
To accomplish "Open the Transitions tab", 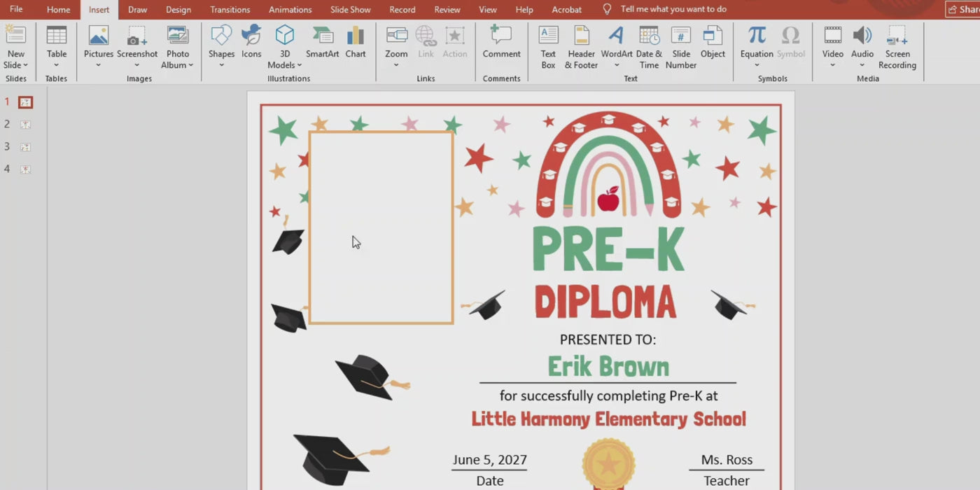I will tap(230, 10).
